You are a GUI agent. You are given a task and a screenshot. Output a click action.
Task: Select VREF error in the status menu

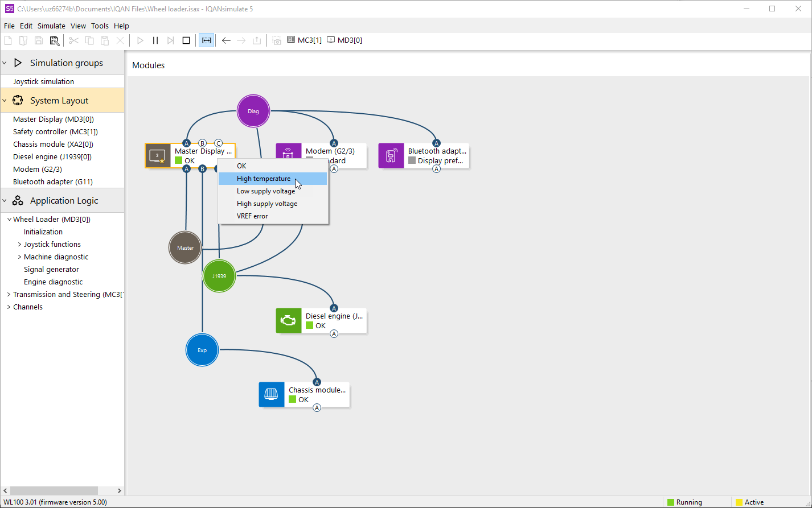[x=252, y=216]
